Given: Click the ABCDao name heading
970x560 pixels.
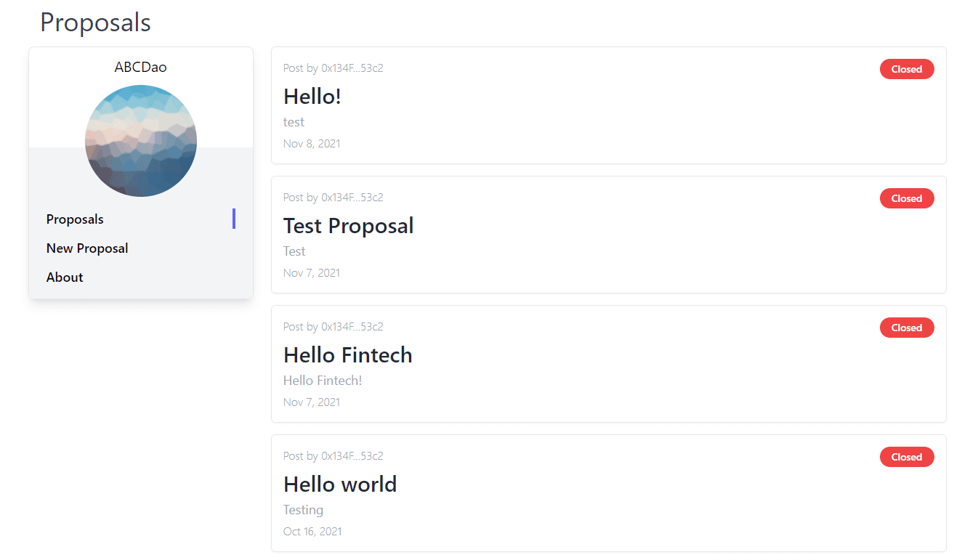Looking at the screenshot, I should (141, 67).
